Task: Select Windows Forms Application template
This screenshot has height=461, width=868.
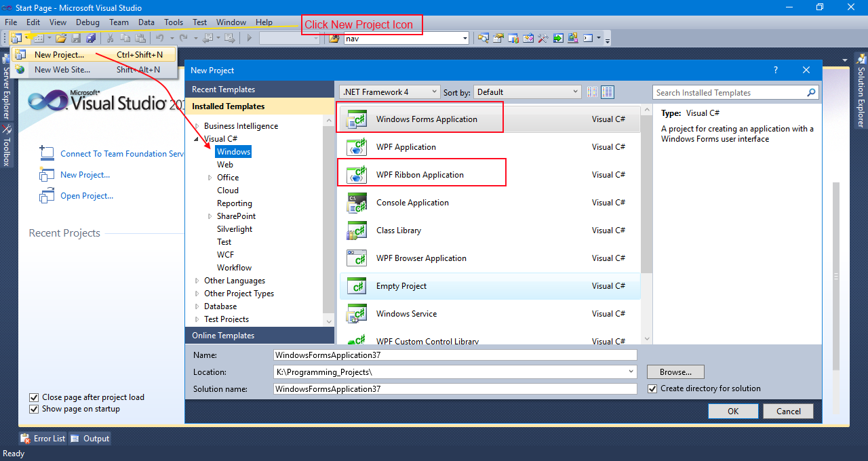Action: click(x=490, y=119)
